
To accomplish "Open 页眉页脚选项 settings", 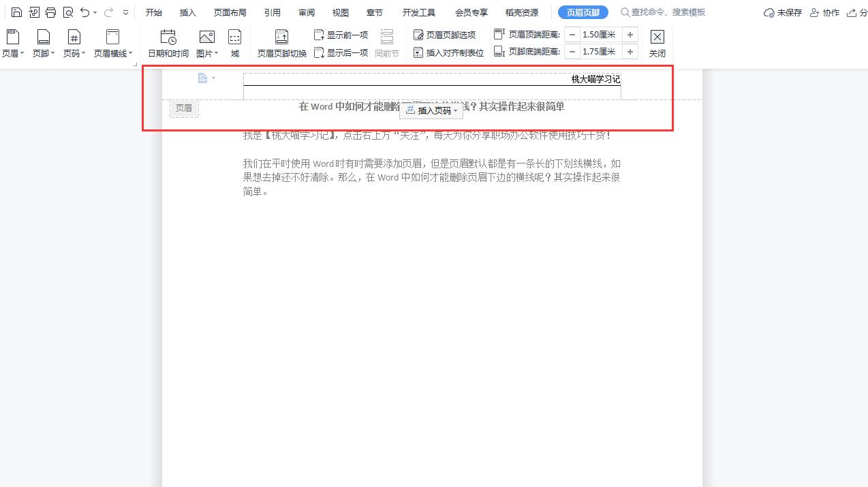I will (444, 34).
